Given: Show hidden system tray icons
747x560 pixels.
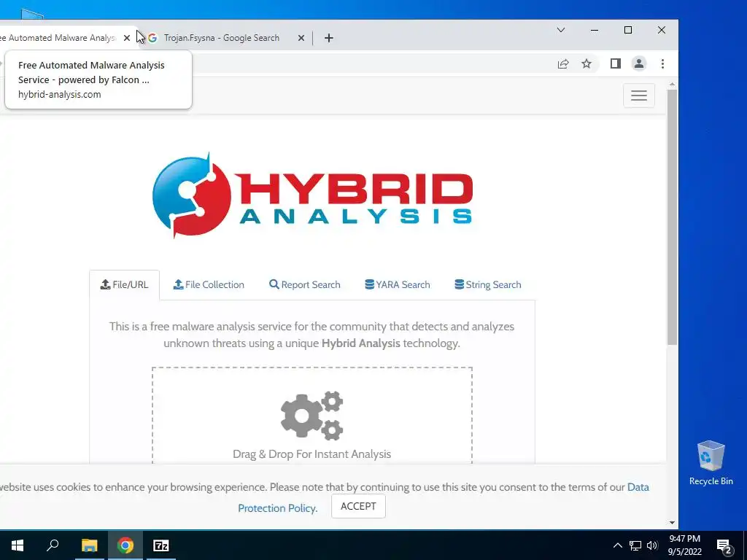Looking at the screenshot, I should (617, 545).
